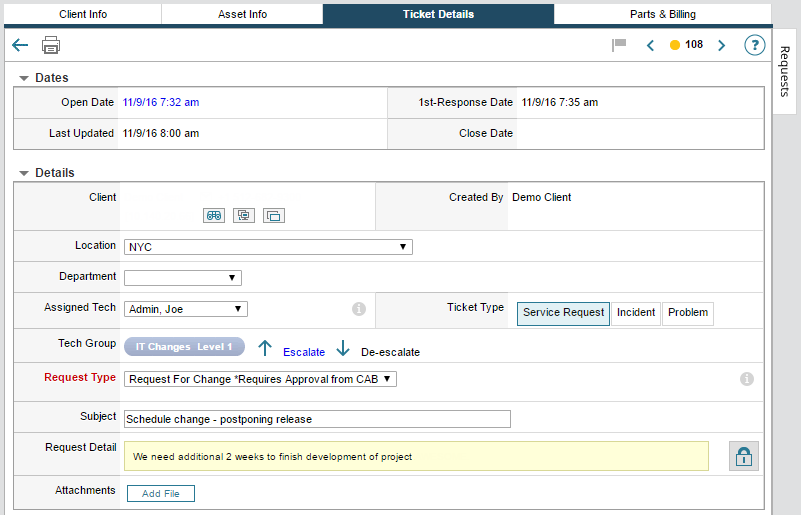This screenshot has width=801, height=515.
Task: Select Incident ticket type
Action: point(636,313)
